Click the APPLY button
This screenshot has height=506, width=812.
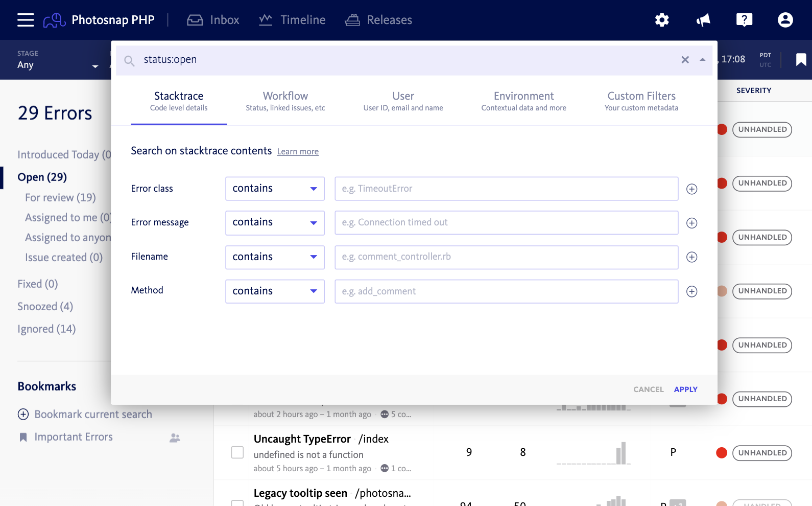pyautogui.click(x=685, y=389)
